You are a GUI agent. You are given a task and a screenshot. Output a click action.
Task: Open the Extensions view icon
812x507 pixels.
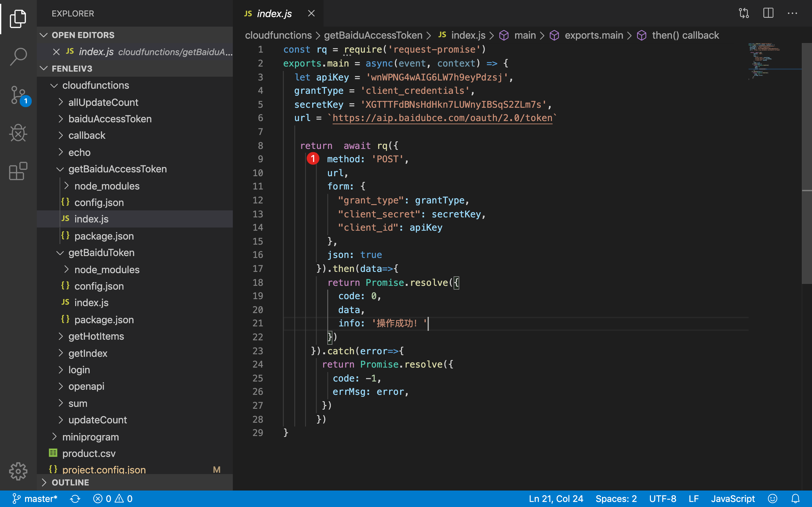[18, 171]
